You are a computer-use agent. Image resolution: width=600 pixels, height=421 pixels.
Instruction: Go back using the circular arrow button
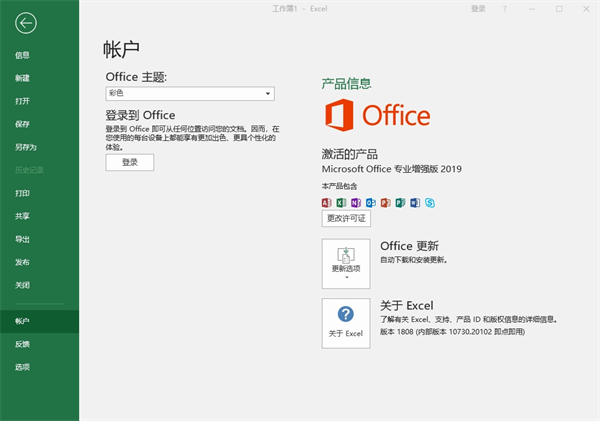tap(26, 23)
